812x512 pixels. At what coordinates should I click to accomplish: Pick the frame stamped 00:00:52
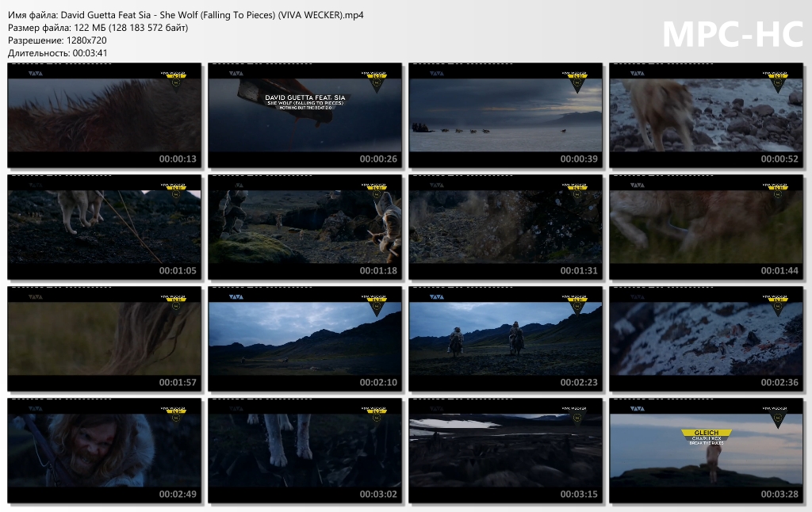(x=707, y=116)
